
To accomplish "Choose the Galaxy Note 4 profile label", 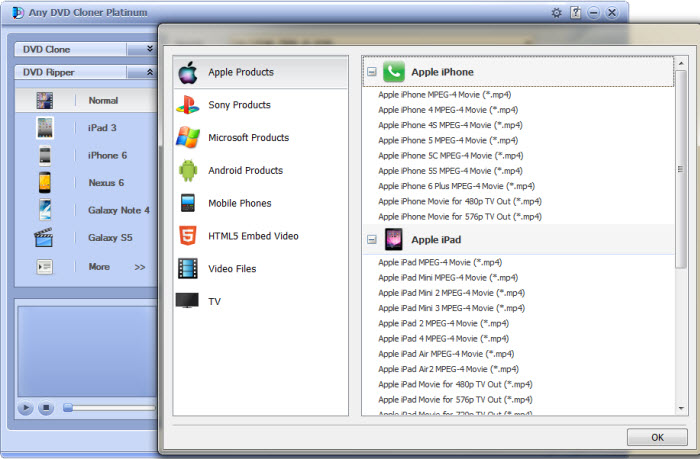I will click(x=119, y=210).
